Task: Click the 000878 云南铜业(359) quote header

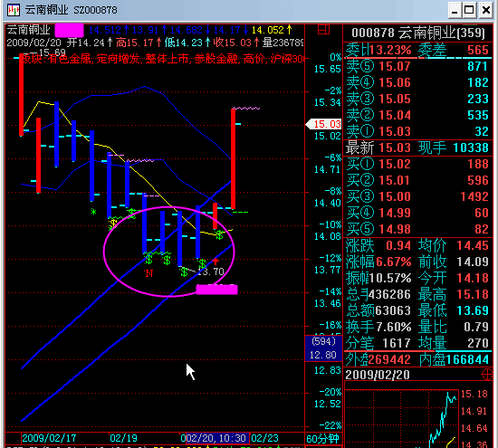Action: tap(418, 33)
